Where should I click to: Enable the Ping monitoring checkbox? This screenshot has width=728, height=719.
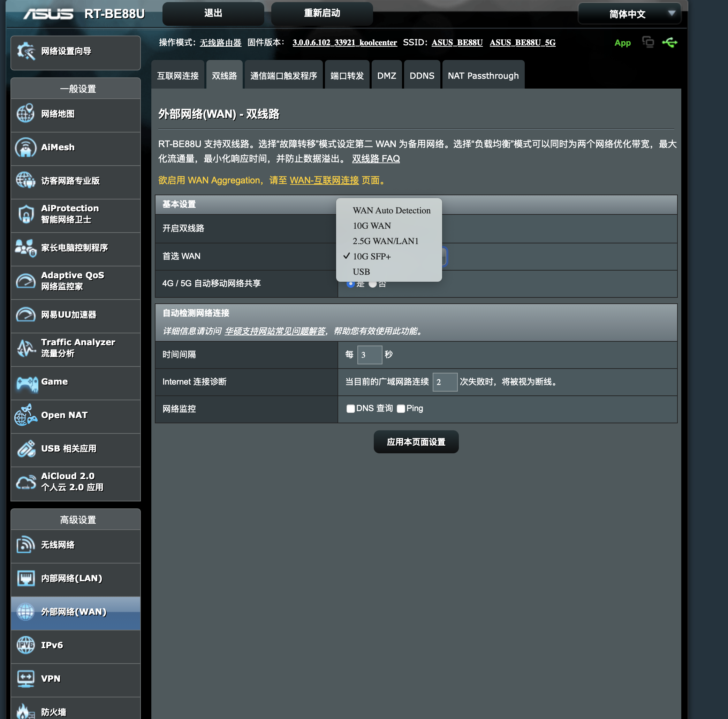pos(401,408)
